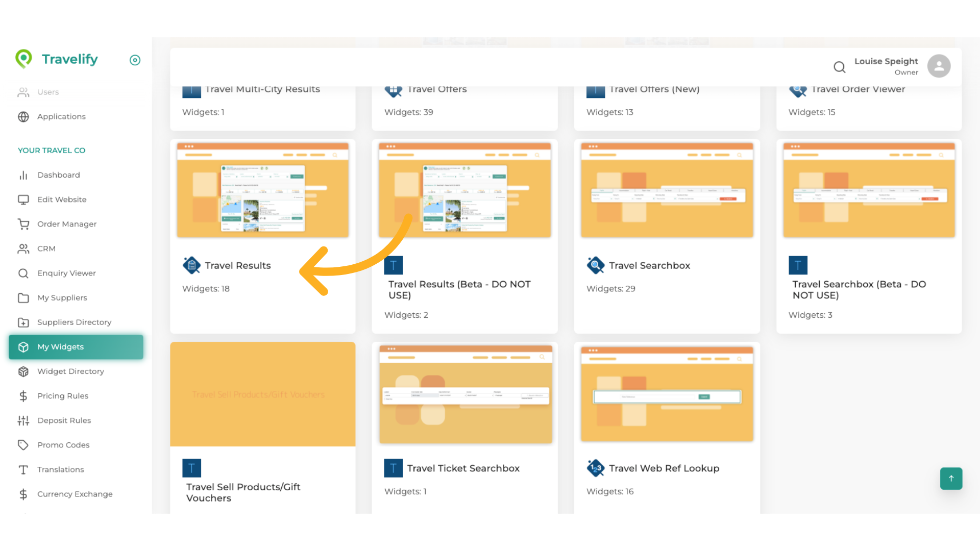Click the Promo Codes tag icon
The width and height of the screenshot is (980, 551).
(23, 445)
